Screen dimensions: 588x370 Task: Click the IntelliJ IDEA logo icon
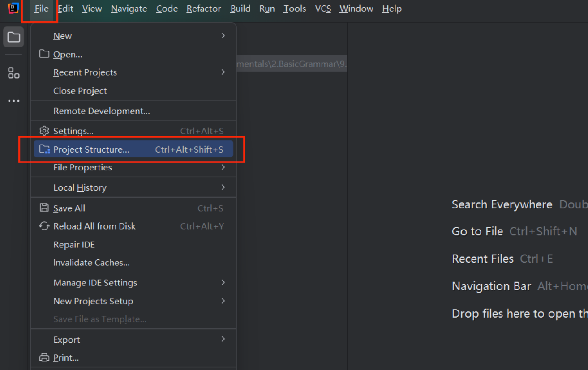(x=13, y=8)
